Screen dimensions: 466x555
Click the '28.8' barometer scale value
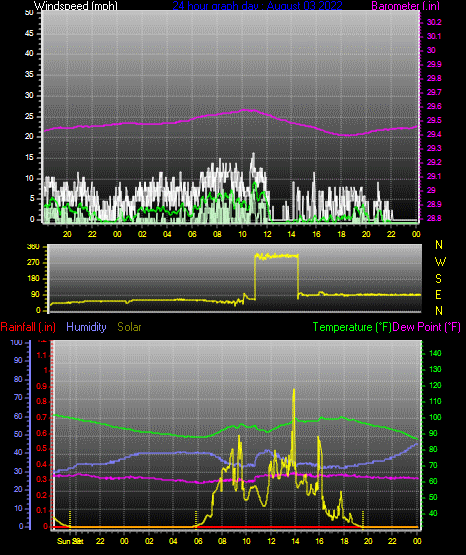pos(434,218)
